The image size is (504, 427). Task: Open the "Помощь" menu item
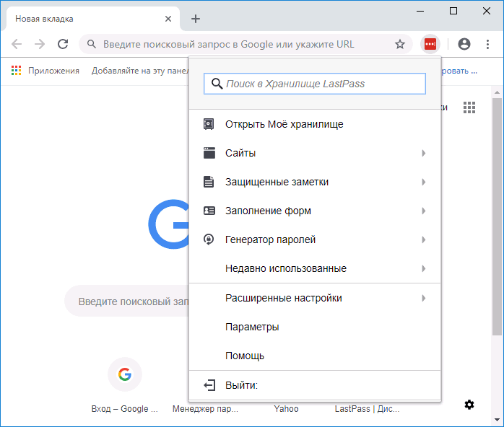315,356
